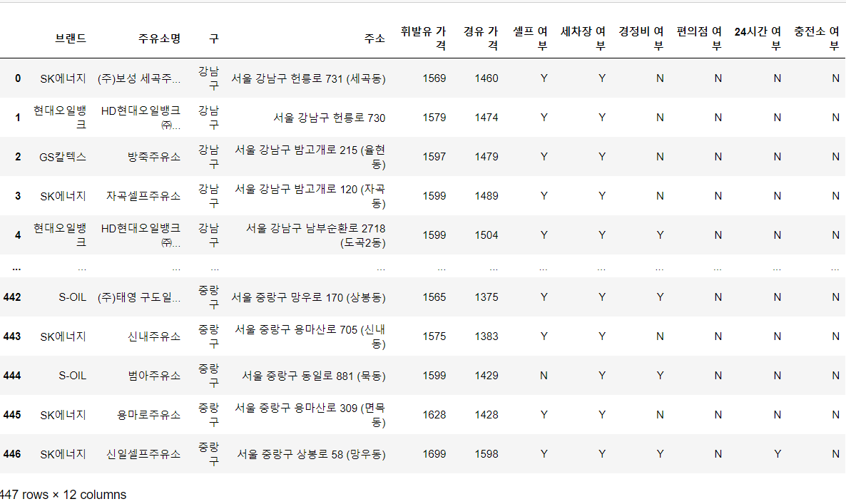Screen dimensions: 846x504
Task: Click the 세차장 여부 column header
Action: (583, 38)
